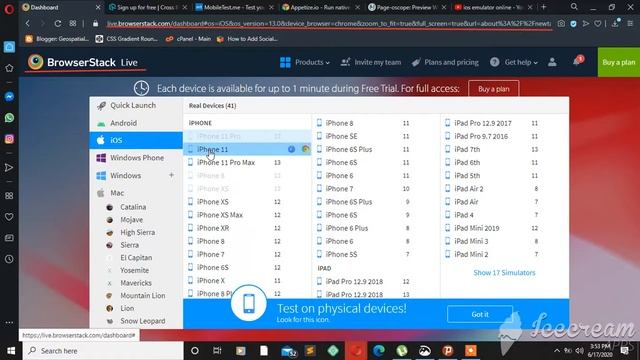Open the notifications bell
The image size is (640, 360).
tap(577, 62)
